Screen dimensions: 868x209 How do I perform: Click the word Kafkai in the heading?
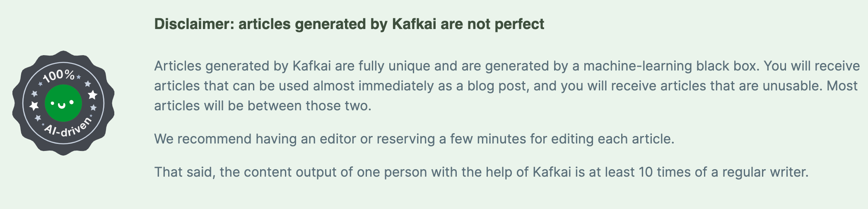(414, 24)
